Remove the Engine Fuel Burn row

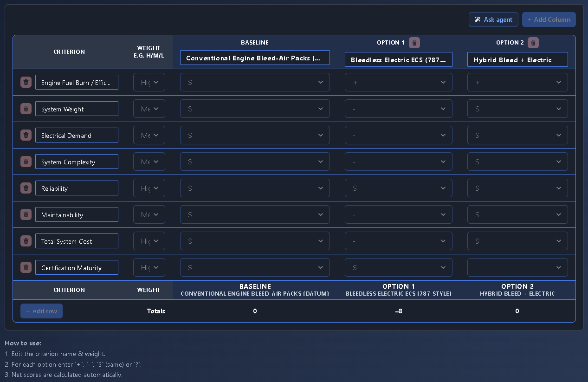point(26,82)
